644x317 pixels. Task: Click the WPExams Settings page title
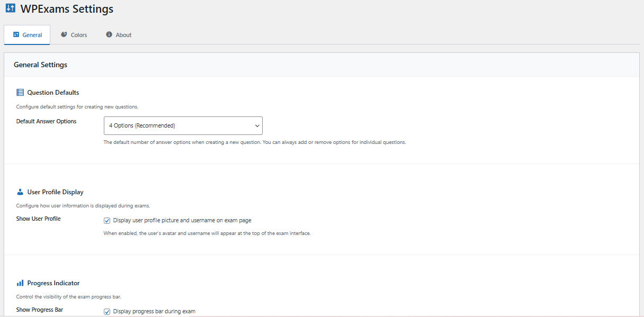67,9
